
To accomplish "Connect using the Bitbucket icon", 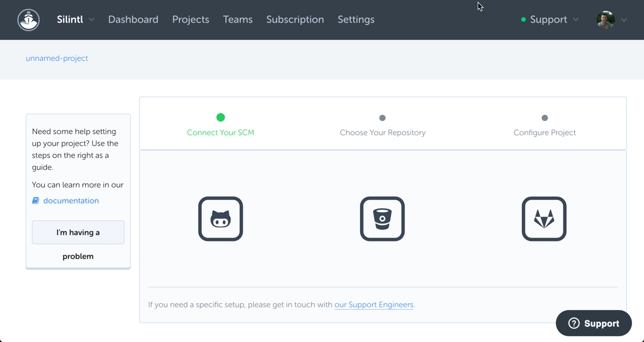I will click(x=382, y=219).
